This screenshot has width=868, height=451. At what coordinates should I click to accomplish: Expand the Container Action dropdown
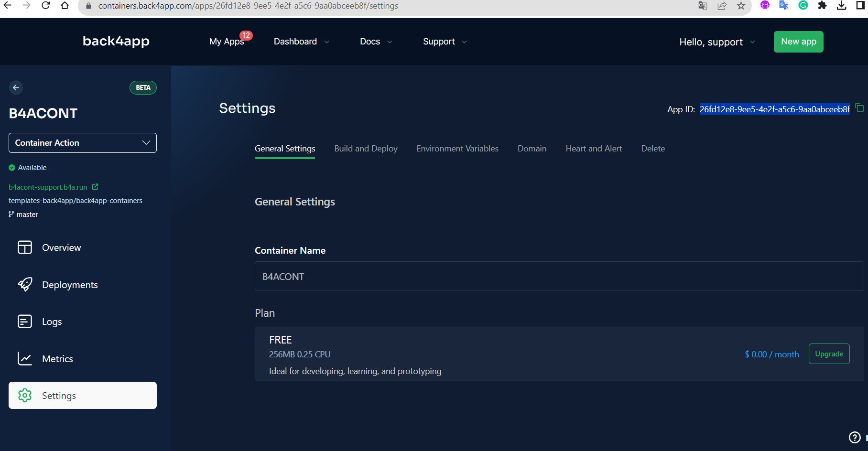83,143
